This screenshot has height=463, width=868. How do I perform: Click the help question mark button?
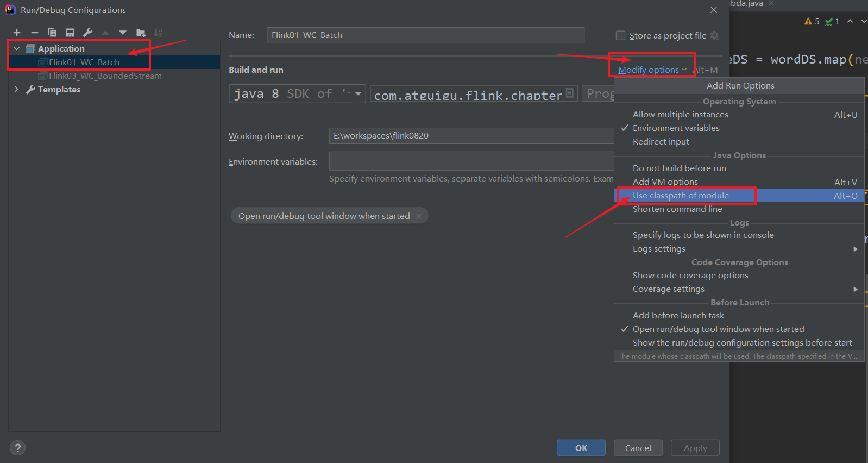point(18,448)
